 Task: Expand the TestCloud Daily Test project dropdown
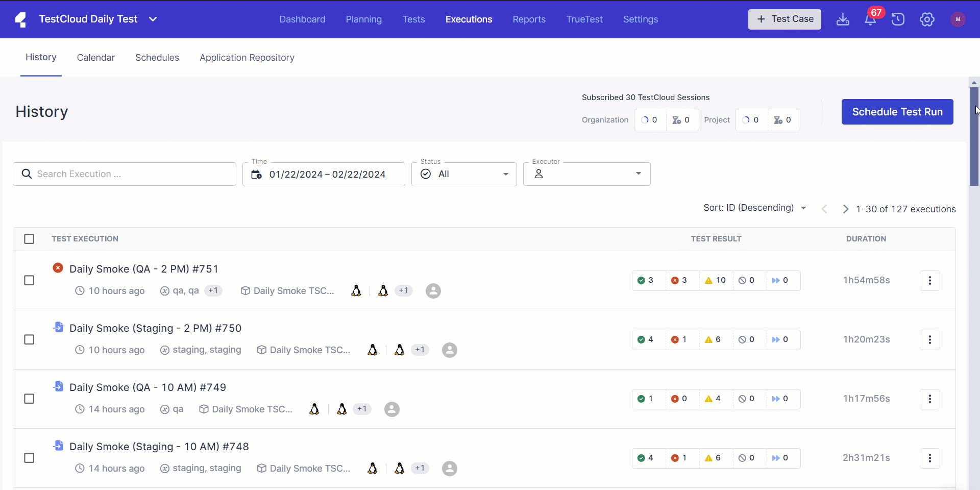(153, 19)
